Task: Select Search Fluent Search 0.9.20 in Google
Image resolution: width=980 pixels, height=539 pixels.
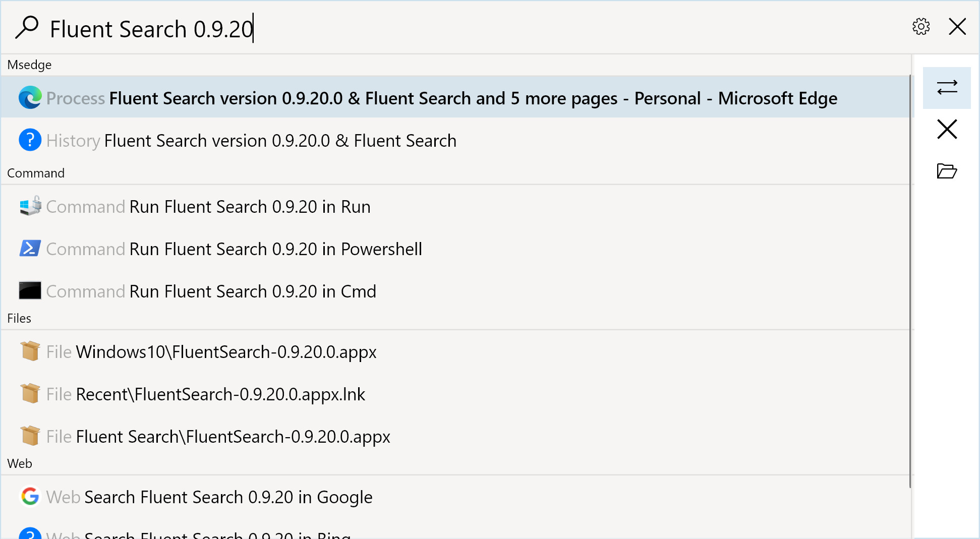Action: [x=457, y=497]
